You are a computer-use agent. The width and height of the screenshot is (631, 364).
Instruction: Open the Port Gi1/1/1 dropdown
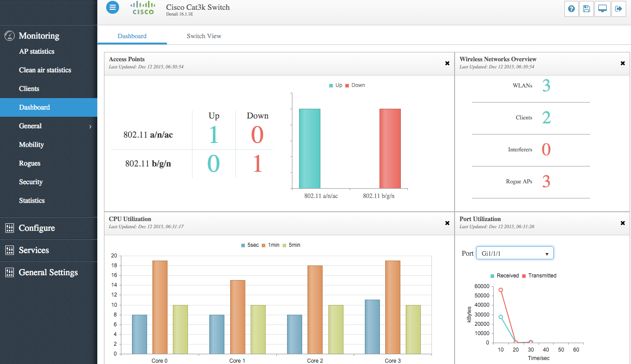coord(515,253)
